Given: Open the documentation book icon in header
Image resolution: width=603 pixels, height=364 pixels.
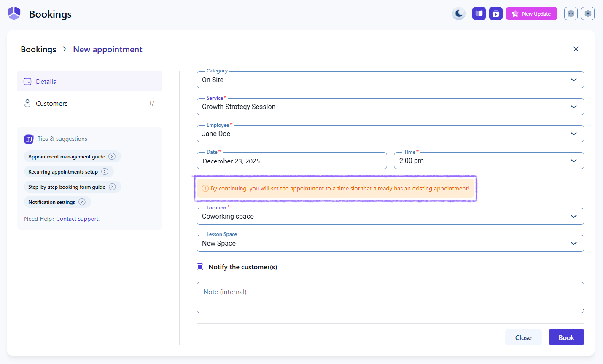Looking at the screenshot, I should (x=479, y=13).
